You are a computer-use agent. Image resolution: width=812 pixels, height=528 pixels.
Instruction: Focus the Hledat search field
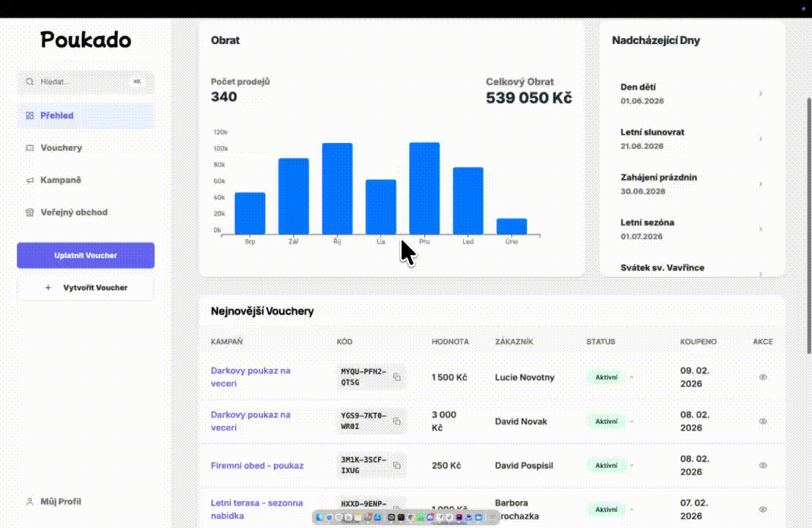pyautogui.click(x=82, y=82)
